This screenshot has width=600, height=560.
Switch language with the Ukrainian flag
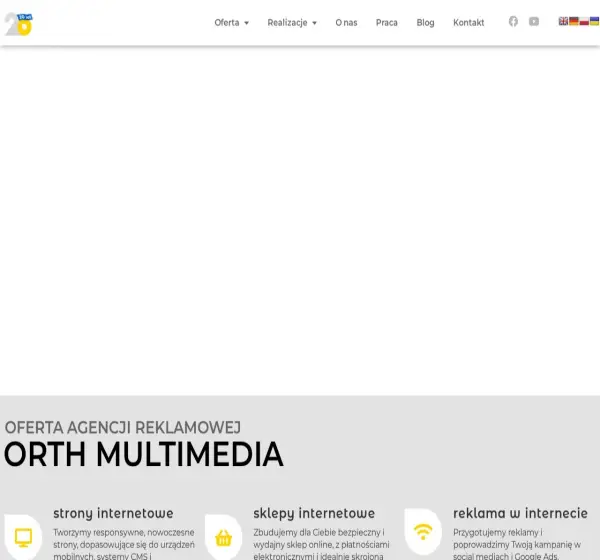point(594,21)
